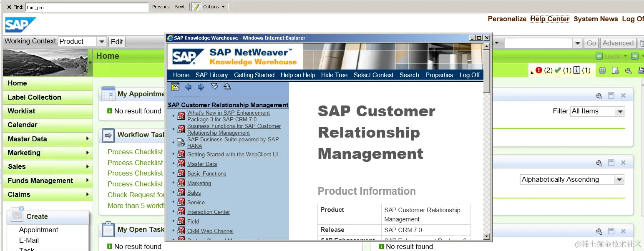
Task: Open the Filter All Items dropdown
Action: pyautogui.click(x=620, y=111)
